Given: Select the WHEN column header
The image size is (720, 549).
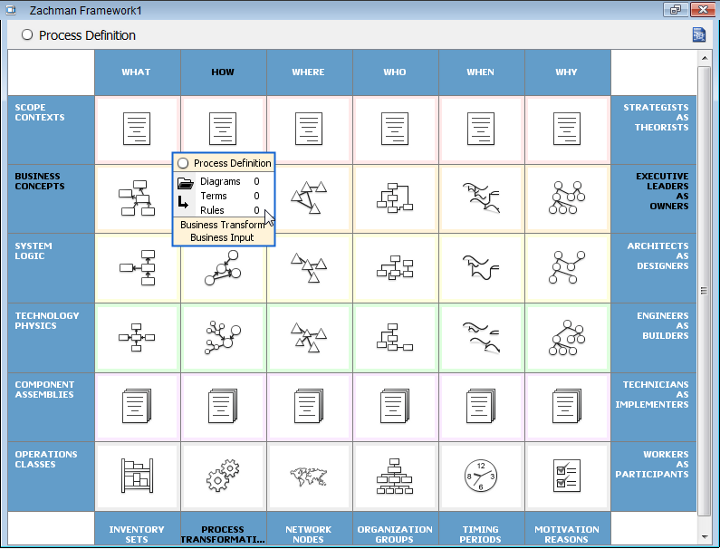Looking at the screenshot, I should tap(481, 72).
